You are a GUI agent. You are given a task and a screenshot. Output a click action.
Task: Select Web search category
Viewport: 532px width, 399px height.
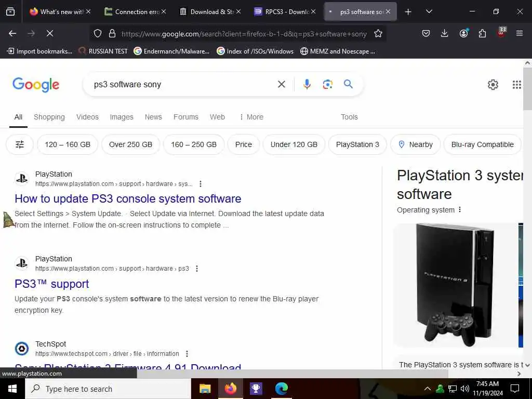coord(217,117)
